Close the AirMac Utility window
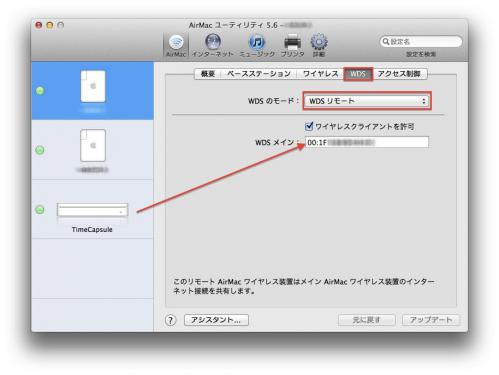 point(39,25)
